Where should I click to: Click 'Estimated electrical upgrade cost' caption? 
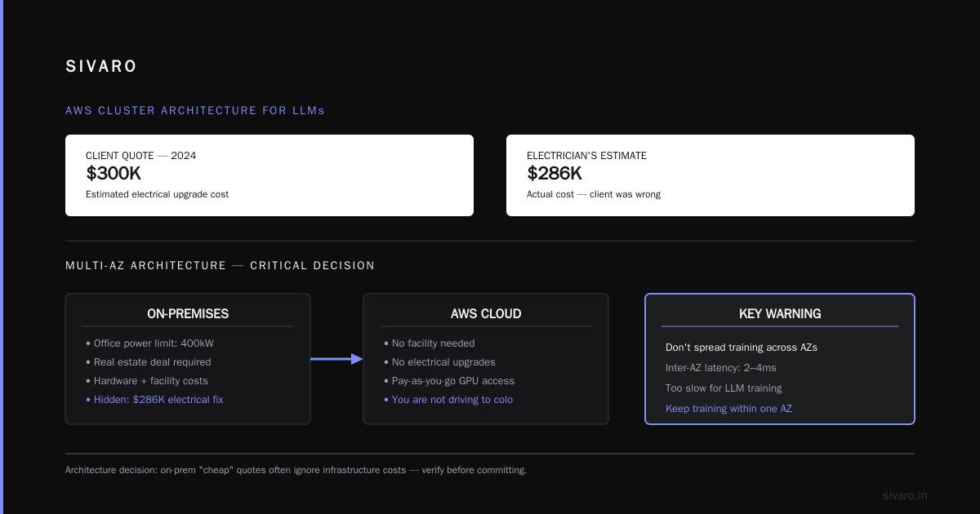coord(158,194)
